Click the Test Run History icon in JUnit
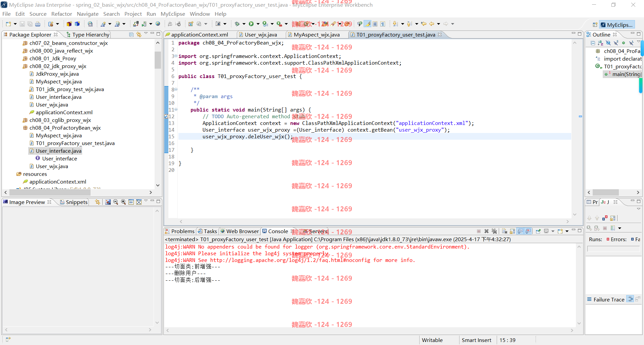This screenshot has width=644, height=345. 613,228
